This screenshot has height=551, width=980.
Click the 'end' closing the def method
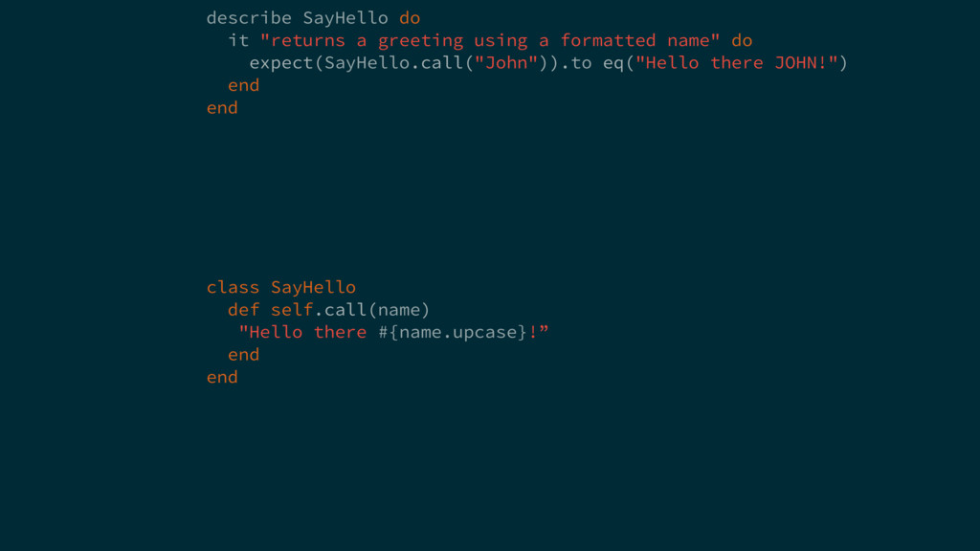(x=243, y=354)
